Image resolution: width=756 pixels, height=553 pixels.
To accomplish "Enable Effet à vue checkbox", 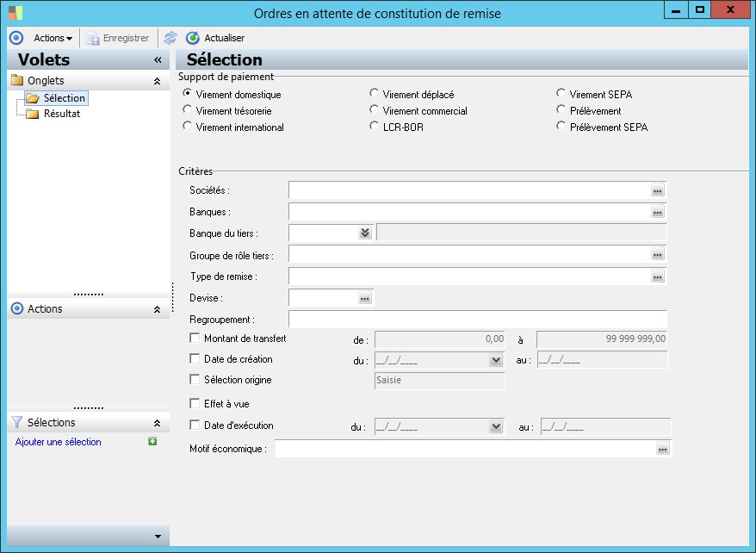I will [x=195, y=403].
